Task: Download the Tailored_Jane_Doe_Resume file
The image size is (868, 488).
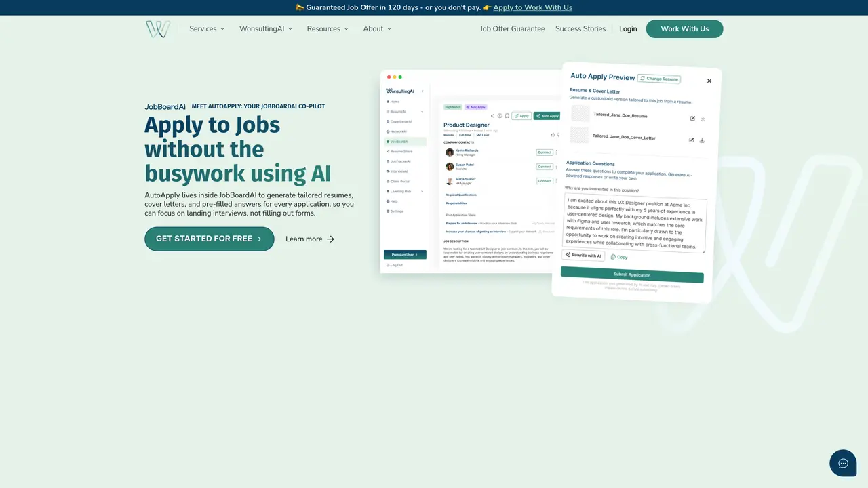Action: coord(703,119)
